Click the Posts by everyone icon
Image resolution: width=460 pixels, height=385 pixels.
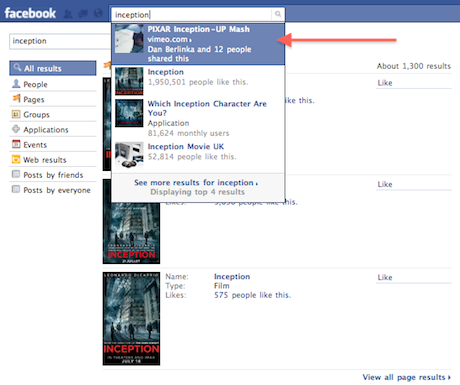(16, 189)
